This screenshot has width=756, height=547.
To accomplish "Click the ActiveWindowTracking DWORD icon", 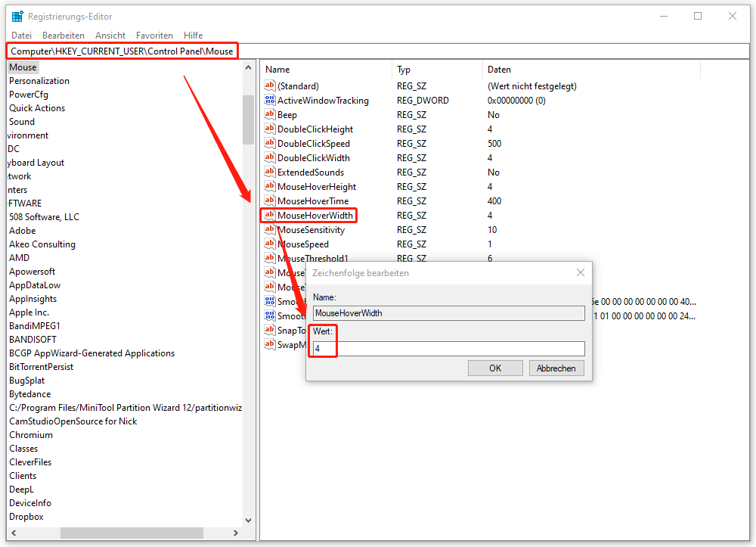I will coord(270,100).
